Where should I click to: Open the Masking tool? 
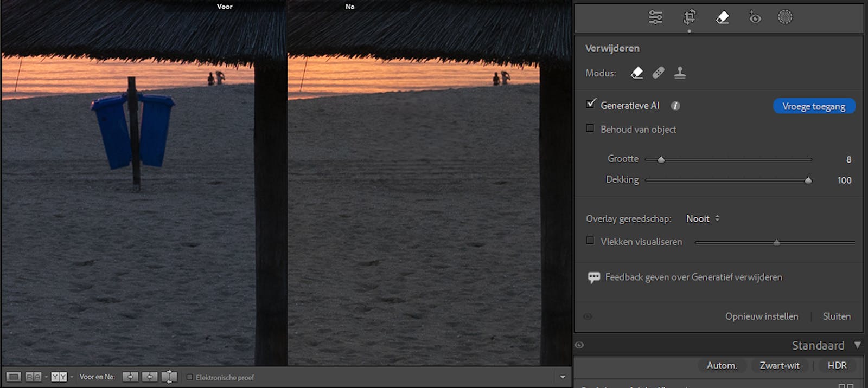pos(785,17)
